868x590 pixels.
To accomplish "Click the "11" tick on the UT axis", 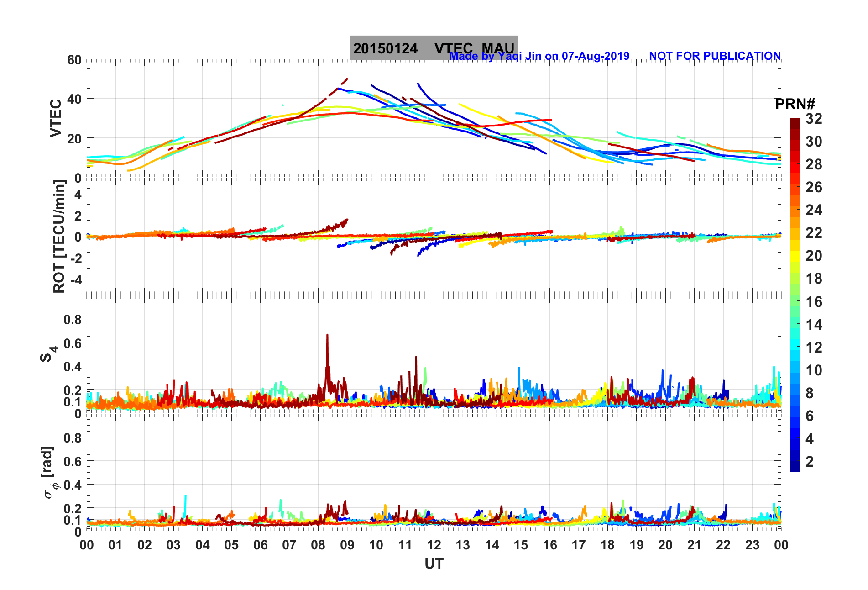I will [405, 545].
